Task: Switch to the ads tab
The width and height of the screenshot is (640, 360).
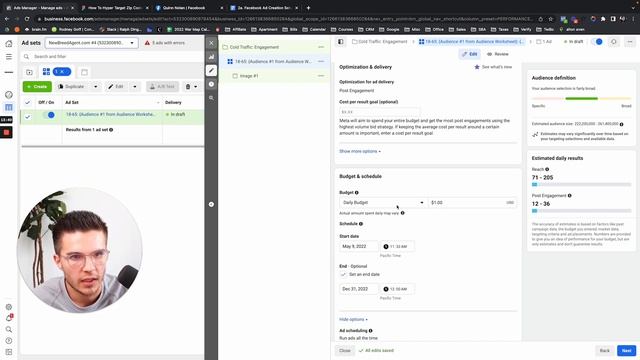Action: [84, 72]
